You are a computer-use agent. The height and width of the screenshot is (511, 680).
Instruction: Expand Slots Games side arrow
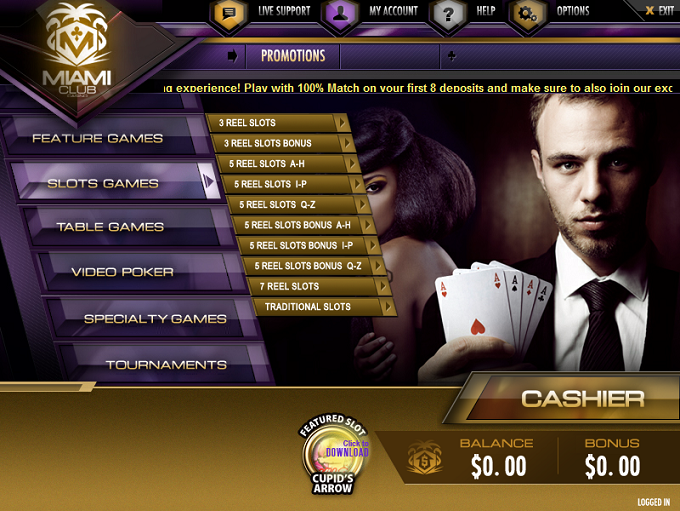click(x=209, y=181)
